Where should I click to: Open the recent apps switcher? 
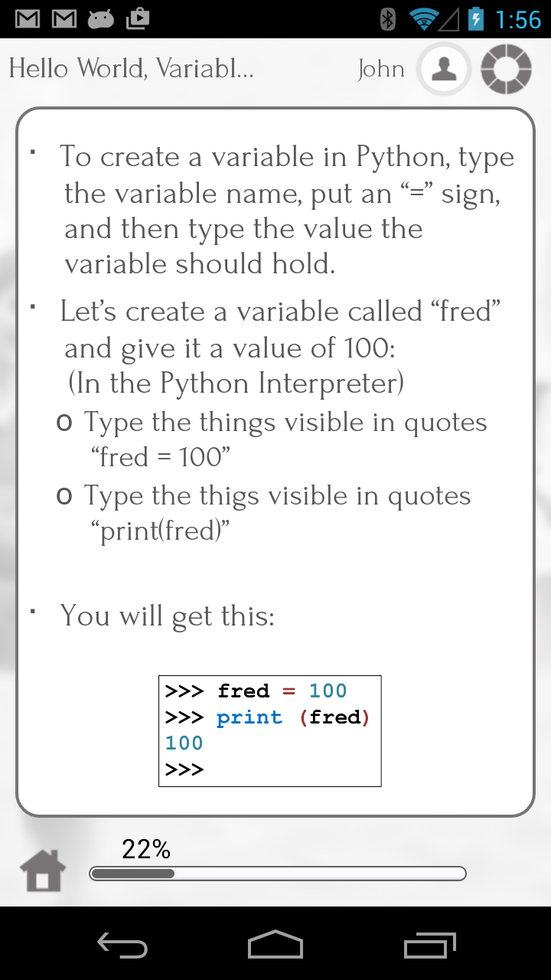click(x=429, y=946)
